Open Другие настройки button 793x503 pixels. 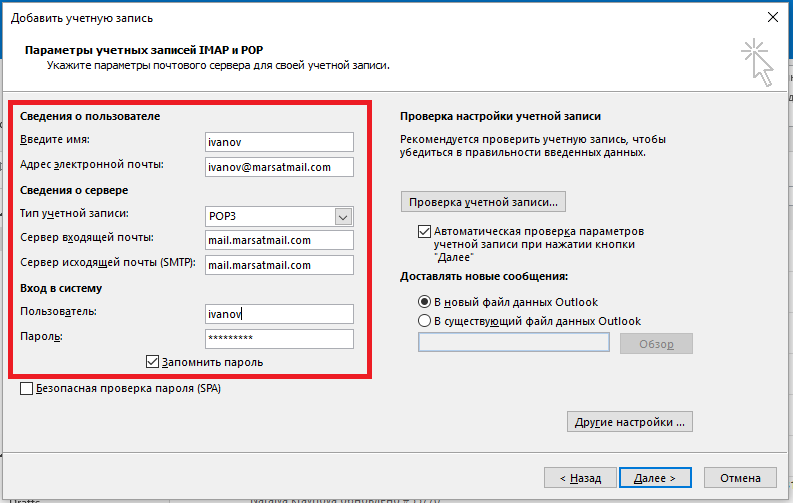pos(630,422)
